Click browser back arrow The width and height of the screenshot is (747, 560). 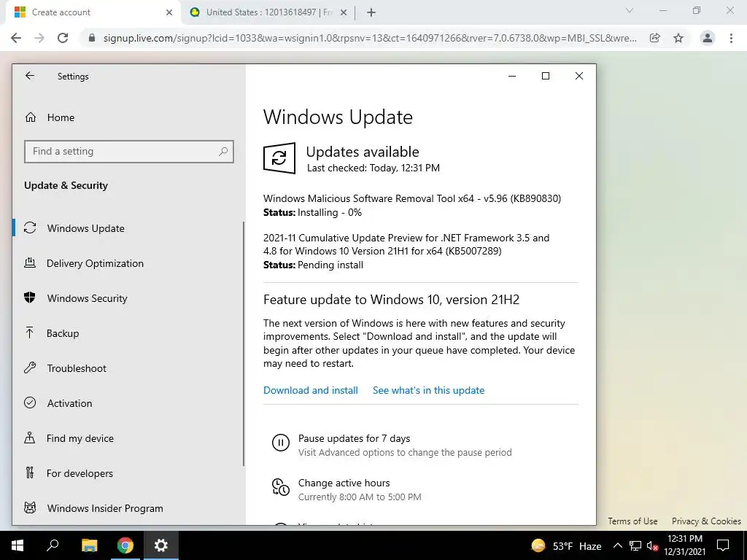(x=16, y=38)
